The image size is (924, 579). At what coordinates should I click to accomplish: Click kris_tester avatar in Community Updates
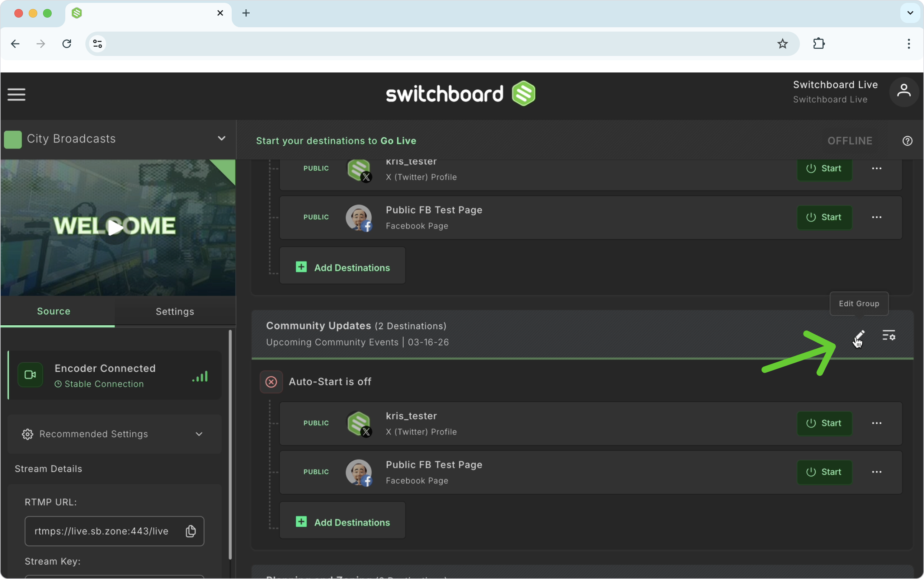[359, 424]
